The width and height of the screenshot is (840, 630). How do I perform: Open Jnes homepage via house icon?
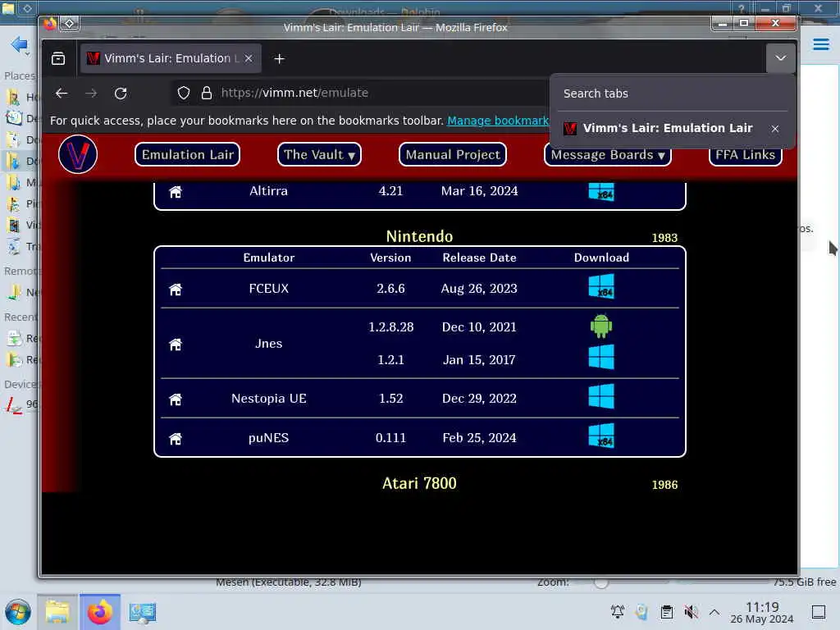[176, 344]
